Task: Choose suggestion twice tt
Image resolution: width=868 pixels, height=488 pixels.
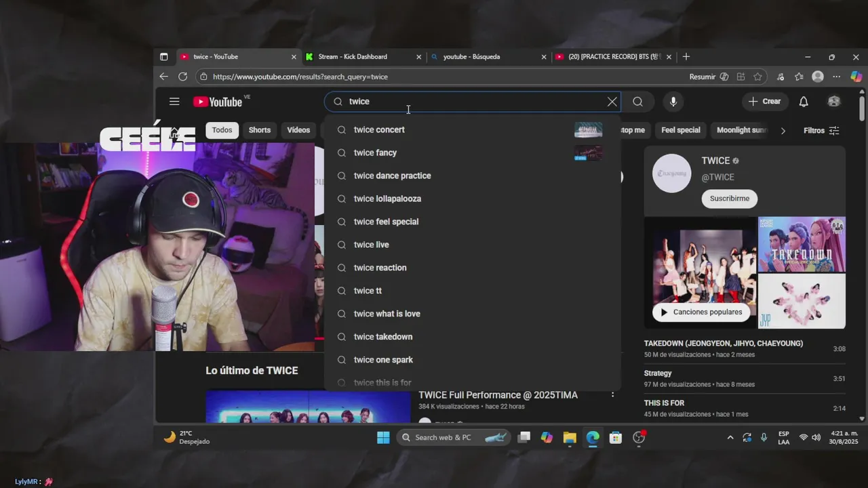Action: coord(472,291)
